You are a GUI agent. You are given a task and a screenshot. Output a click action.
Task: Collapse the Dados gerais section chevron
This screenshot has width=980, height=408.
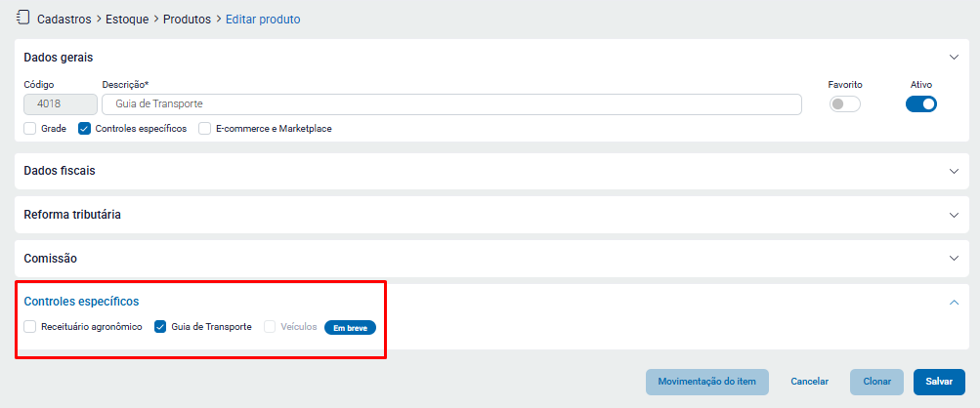(x=955, y=58)
